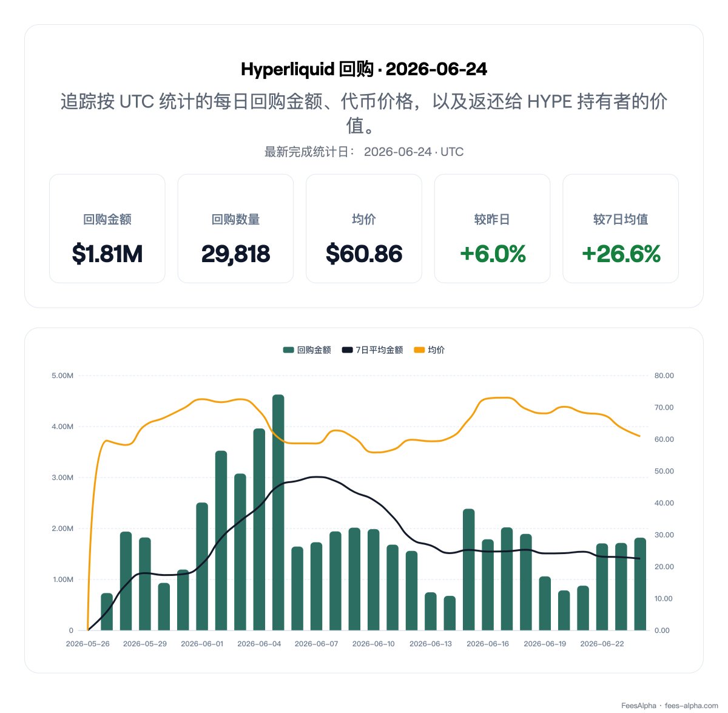The image size is (728, 713).
Task: Click the x-axis label 2026-06-22
Action: click(x=602, y=644)
